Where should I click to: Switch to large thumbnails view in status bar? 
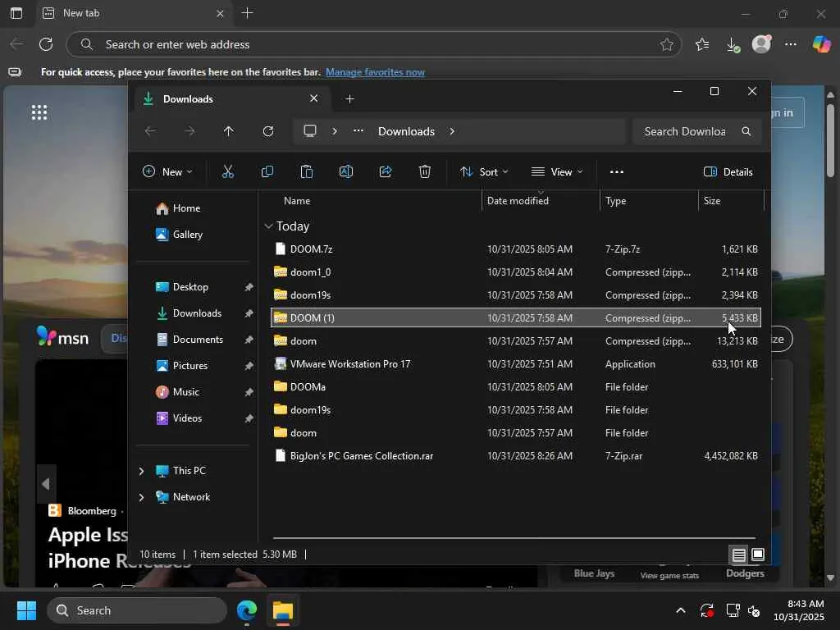pos(758,555)
